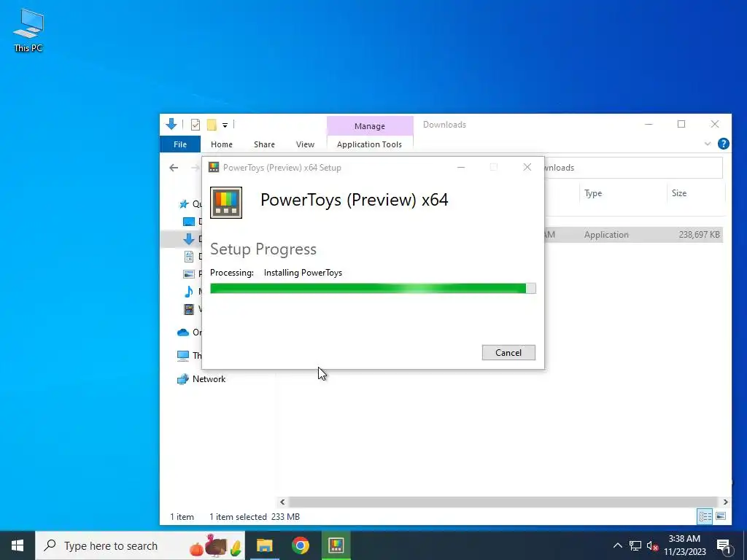Click the taskbar search box
747x560 pixels.
(x=140, y=545)
